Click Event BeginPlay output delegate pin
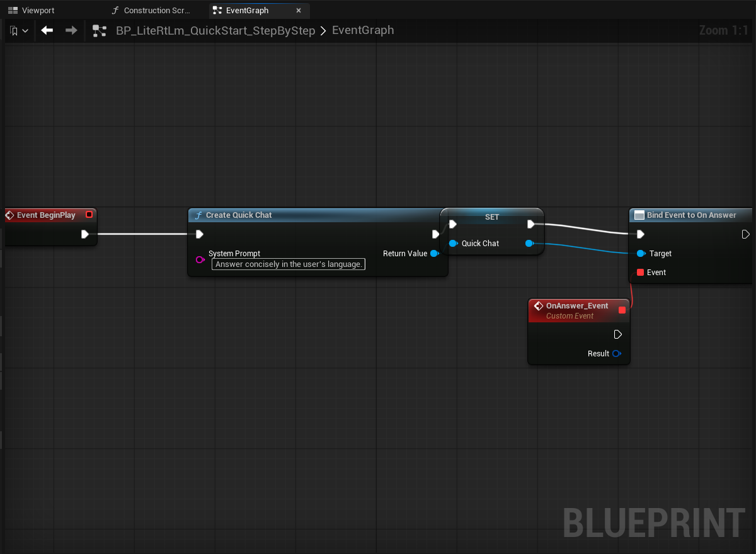The height and width of the screenshot is (554, 756). [x=89, y=215]
